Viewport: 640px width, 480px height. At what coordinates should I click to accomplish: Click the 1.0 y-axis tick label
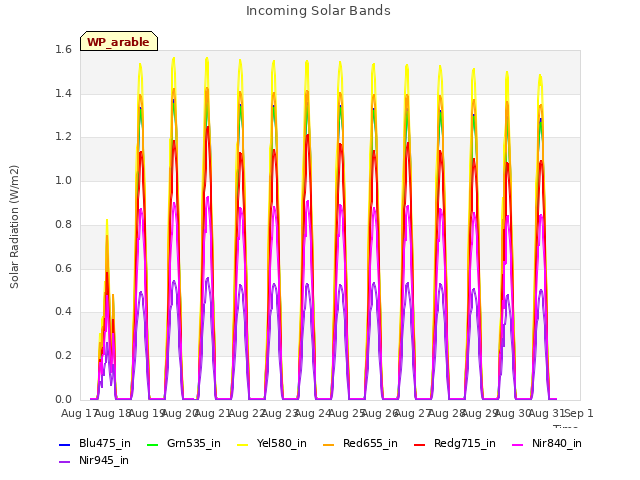click(x=63, y=181)
